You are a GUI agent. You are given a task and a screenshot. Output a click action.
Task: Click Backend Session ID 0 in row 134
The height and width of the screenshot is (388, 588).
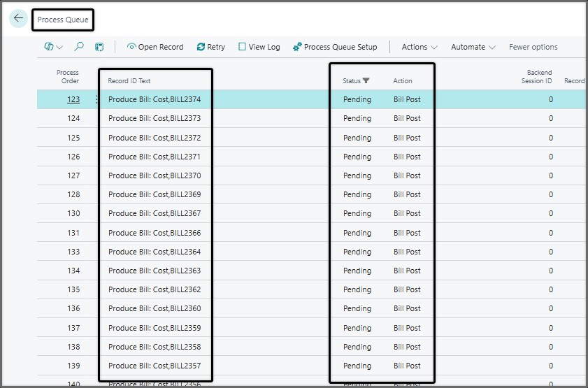point(550,271)
